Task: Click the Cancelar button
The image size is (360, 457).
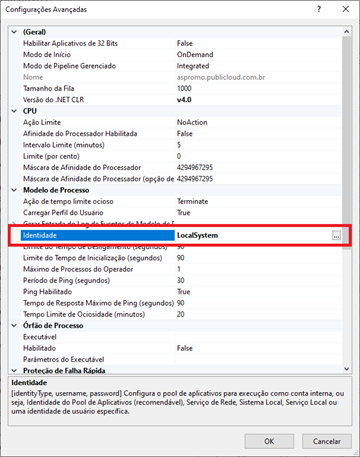Action: pyautogui.click(x=327, y=441)
